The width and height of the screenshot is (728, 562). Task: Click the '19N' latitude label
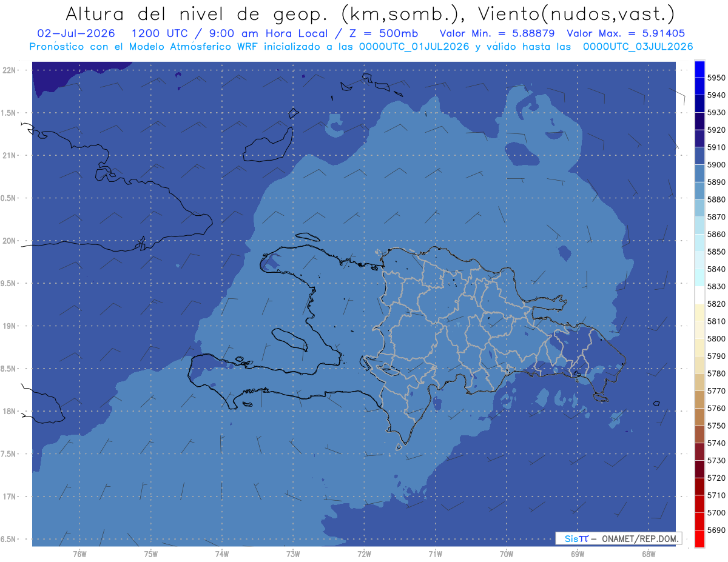[9, 326]
